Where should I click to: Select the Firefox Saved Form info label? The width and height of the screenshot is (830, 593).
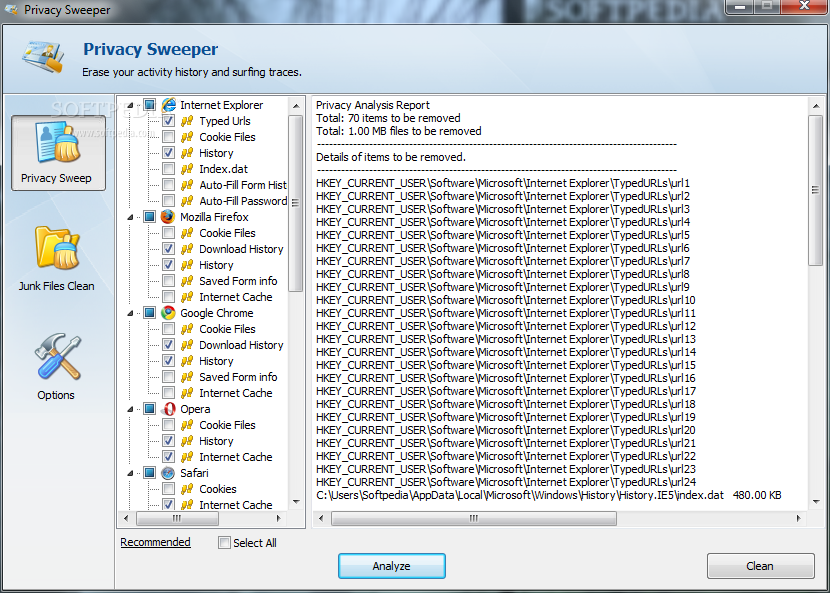[x=238, y=281]
